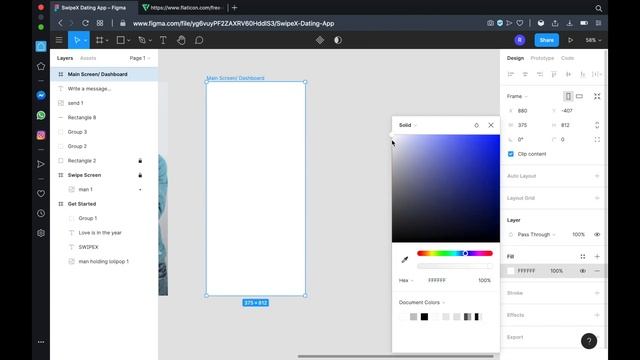Click align bottom icon
This screenshot has height=360, width=640.
click(x=583, y=74)
